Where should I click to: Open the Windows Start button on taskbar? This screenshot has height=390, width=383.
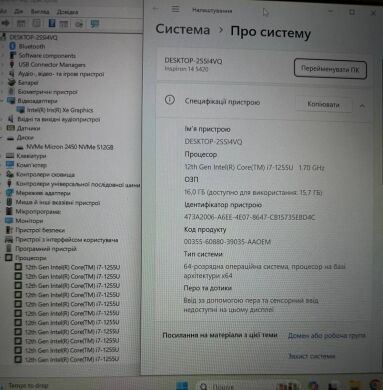(182, 386)
